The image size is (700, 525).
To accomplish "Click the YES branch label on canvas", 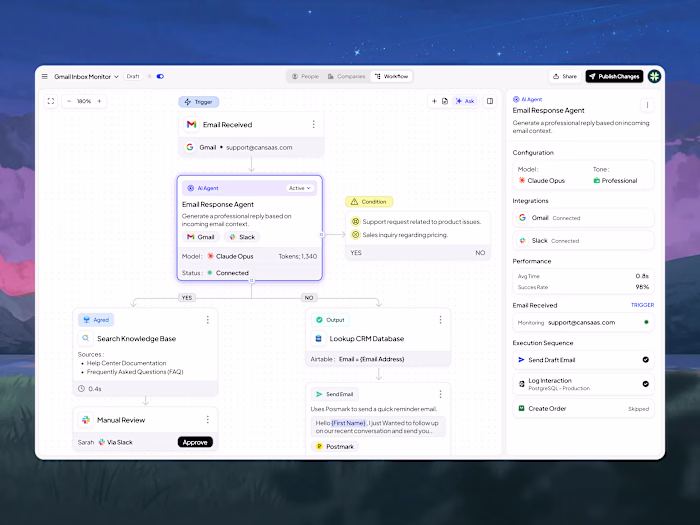I will 187,298.
